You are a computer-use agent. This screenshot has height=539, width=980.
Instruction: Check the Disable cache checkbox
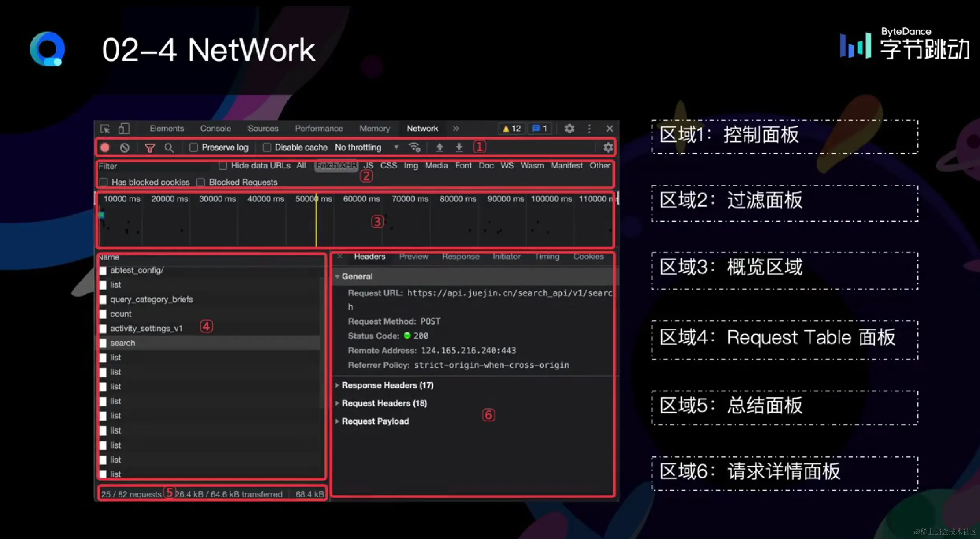tap(267, 148)
